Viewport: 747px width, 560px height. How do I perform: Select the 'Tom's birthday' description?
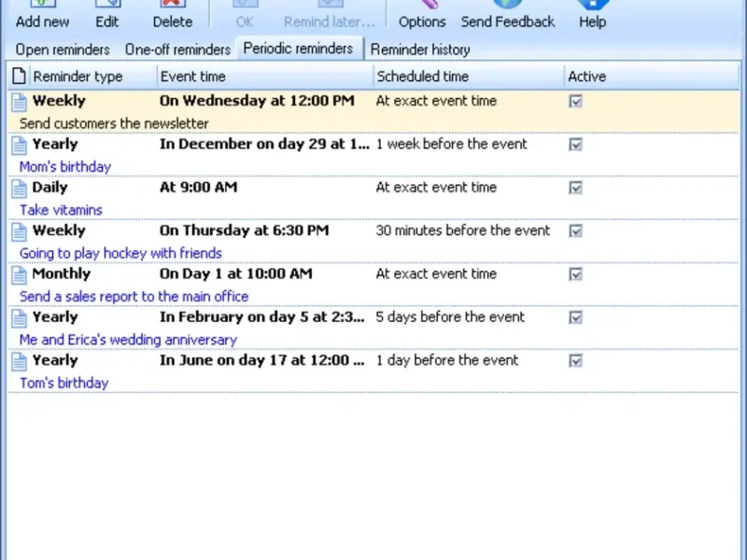pyautogui.click(x=63, y=384)
